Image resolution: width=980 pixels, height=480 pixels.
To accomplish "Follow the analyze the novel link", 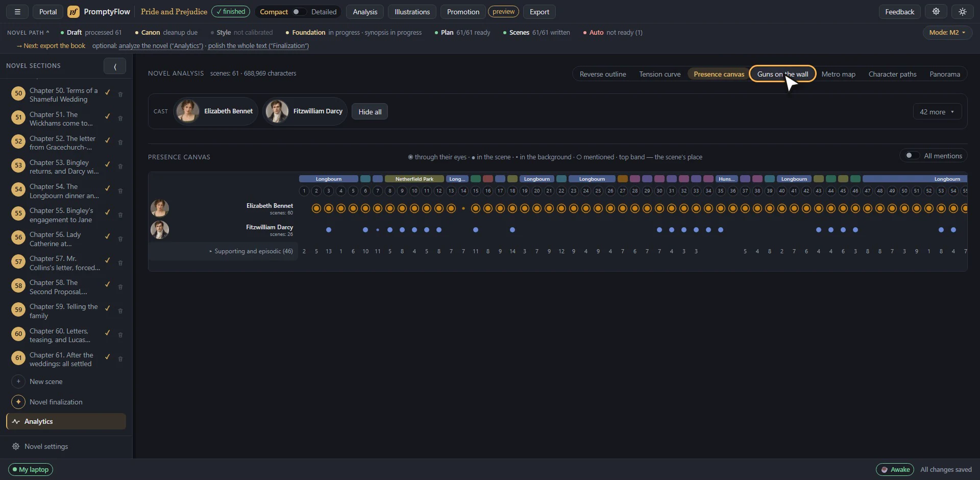I will point(161,46).
